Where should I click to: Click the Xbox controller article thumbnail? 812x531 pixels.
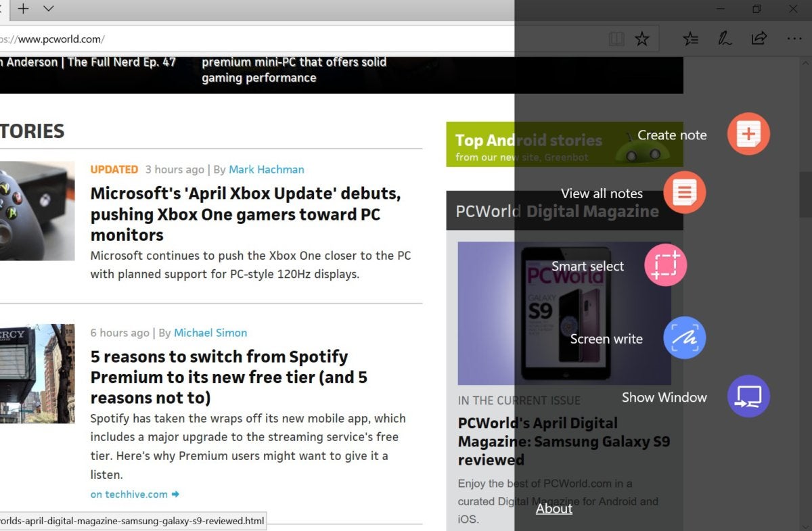click(37, 210)
